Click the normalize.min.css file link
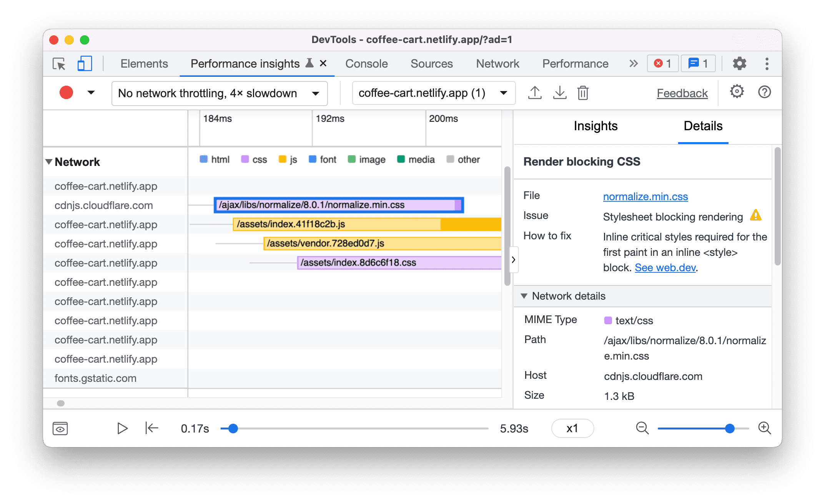825x504 pixels. tap(647, 196)
